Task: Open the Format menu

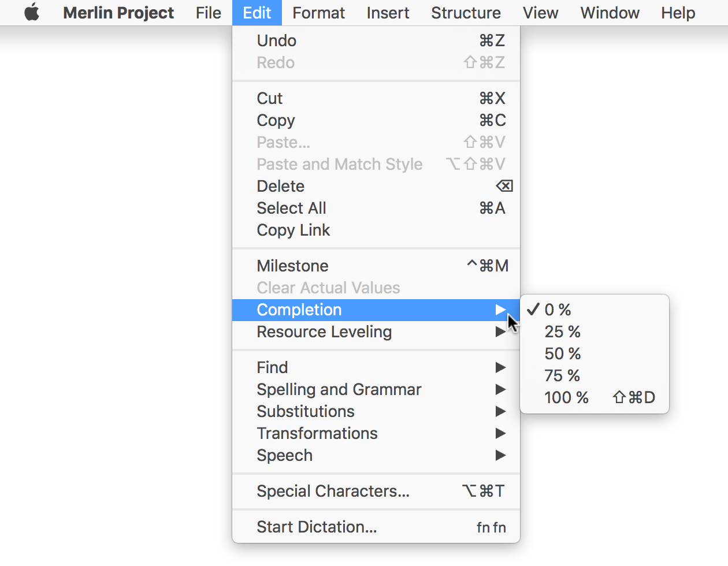Action: pyautogui.click(x=318, y=13)
